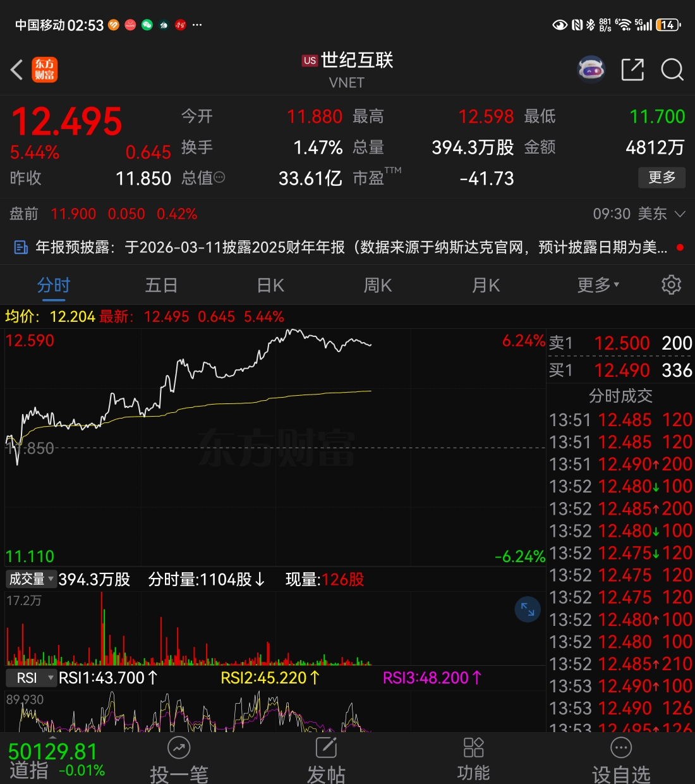Switch to the 周K tab
Screen dimensions: 695x784
[378, 285]
